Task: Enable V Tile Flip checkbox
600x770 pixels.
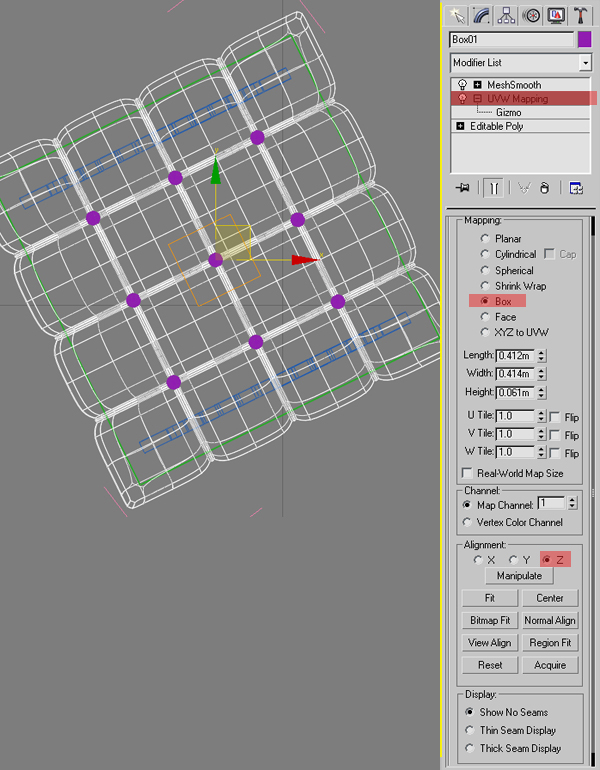Action: tap(555, 435)
